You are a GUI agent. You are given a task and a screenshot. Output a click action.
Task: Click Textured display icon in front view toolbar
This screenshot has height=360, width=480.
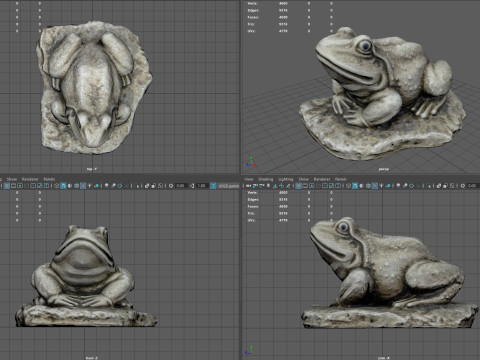83,186
